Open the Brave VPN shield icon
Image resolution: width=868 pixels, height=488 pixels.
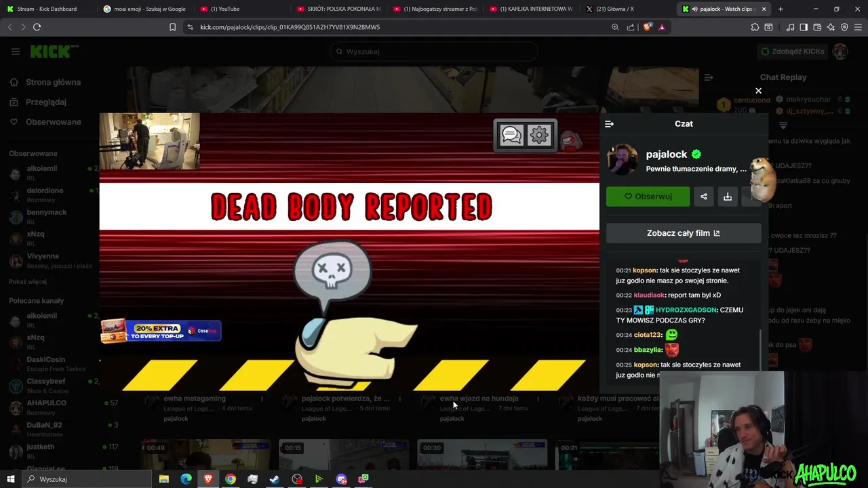pos(844,27)
